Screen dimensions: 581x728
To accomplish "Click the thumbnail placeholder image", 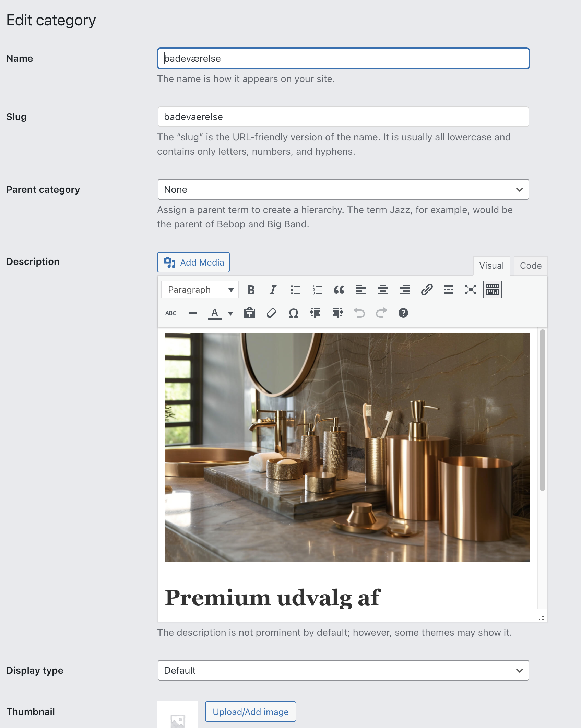I will tap(178, 715).
